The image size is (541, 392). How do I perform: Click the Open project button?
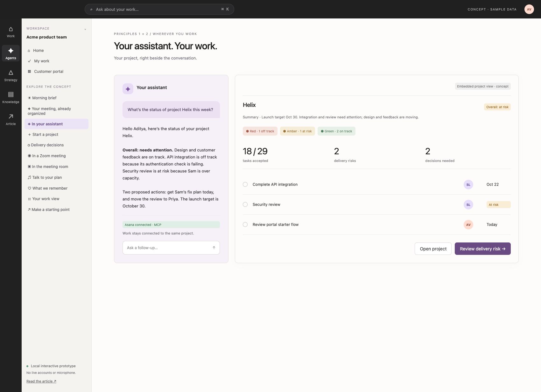tap(433, 249)
